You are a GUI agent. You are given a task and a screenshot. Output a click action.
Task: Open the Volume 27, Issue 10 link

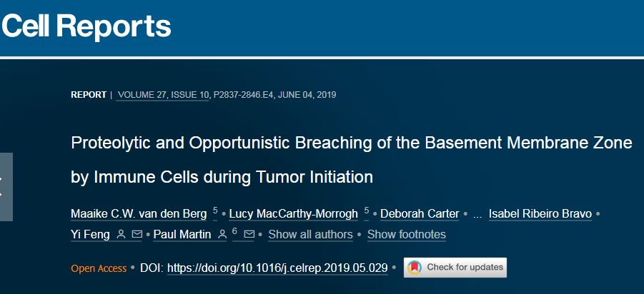162,94
